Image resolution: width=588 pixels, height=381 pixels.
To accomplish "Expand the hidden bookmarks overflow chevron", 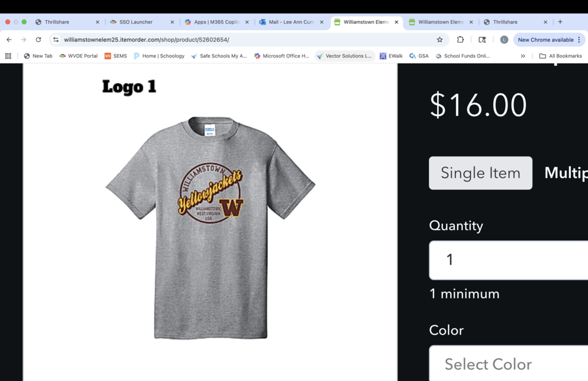I will (x=523, y=56).
